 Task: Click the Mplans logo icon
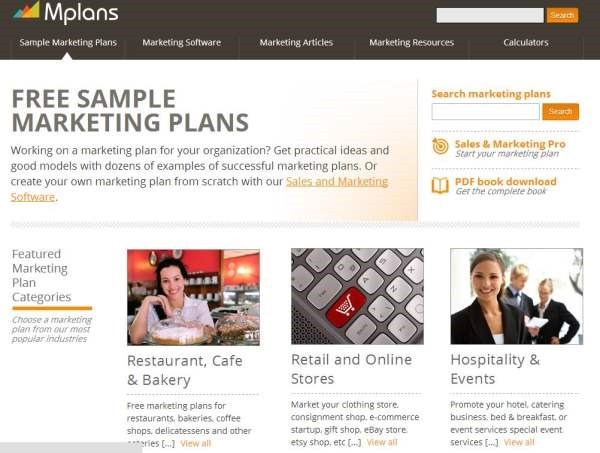26,10
